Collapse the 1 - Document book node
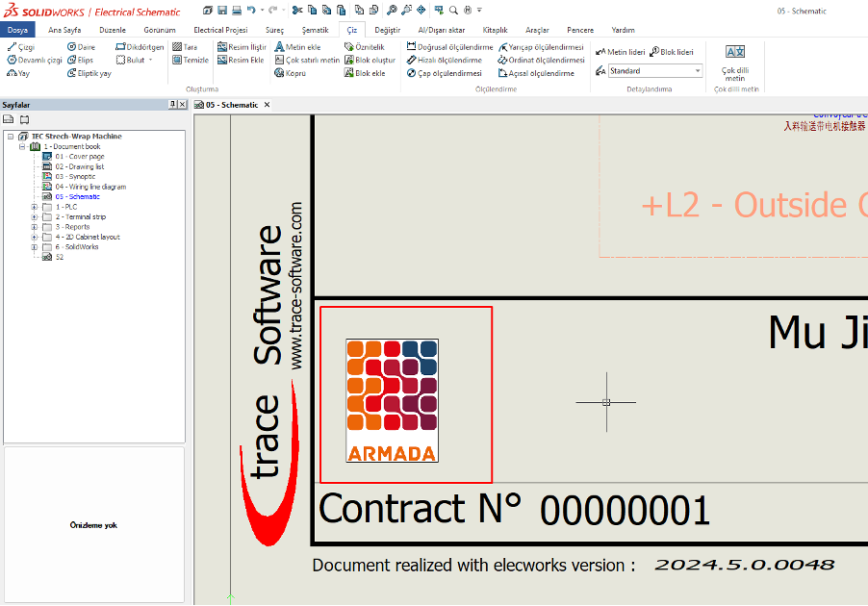 click(22, 146)
